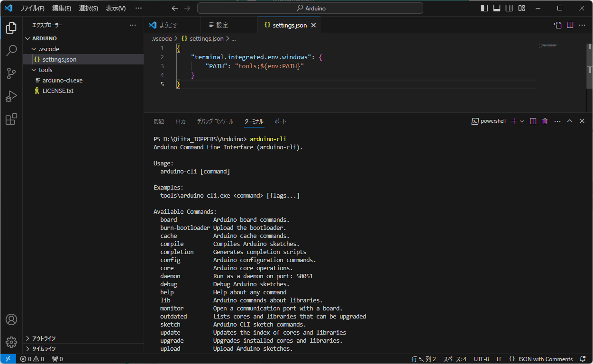Maximize the terminal panel with the chevron

570,121
